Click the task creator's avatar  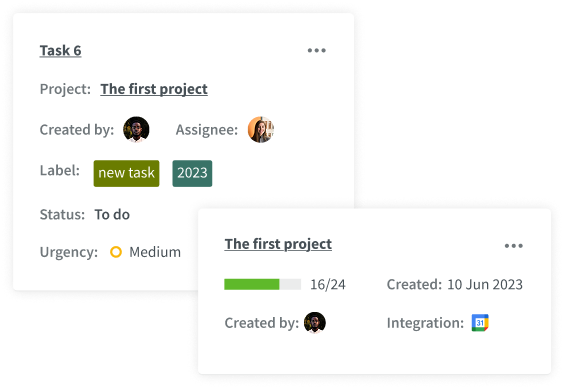(x=136, y=130)
